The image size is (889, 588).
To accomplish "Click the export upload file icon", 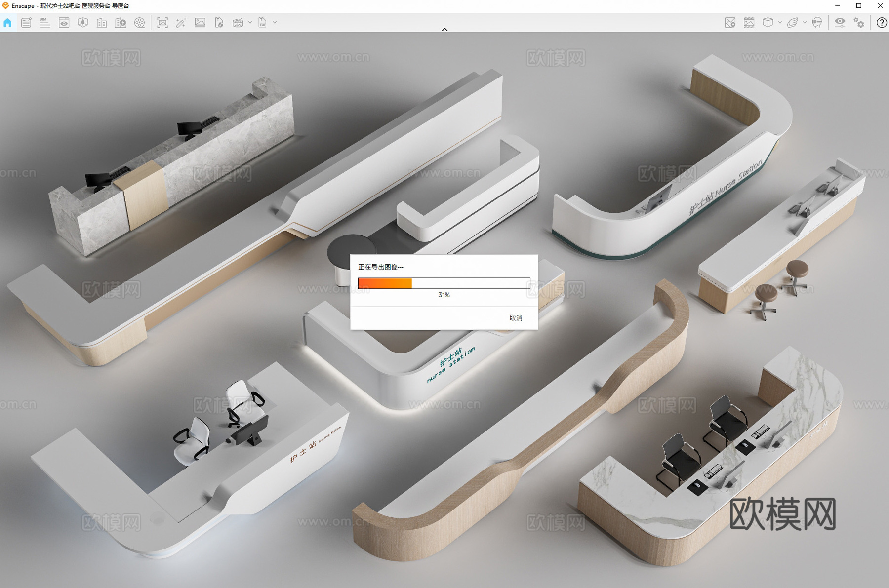I will pos(219,23).
